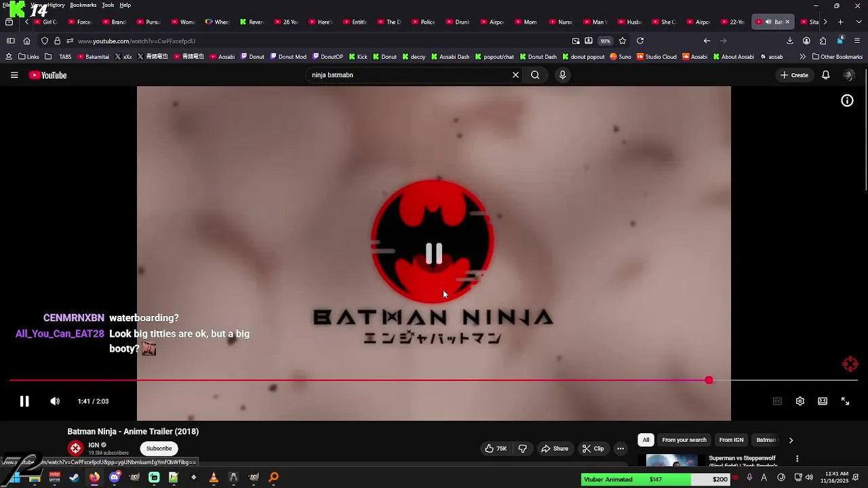The height and width of the screenshot is (488, 868).
Task: Pause video with bottom-left pause button
Action: pos(24,401)
